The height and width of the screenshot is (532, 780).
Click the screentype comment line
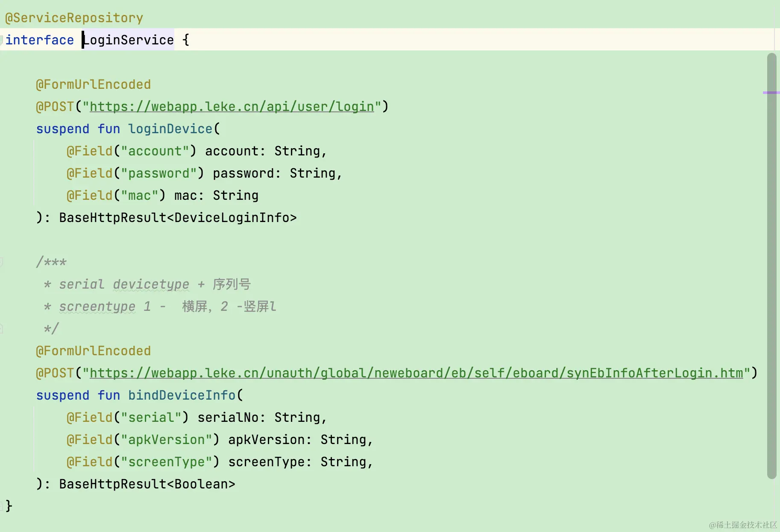click(x=160, y=307)
